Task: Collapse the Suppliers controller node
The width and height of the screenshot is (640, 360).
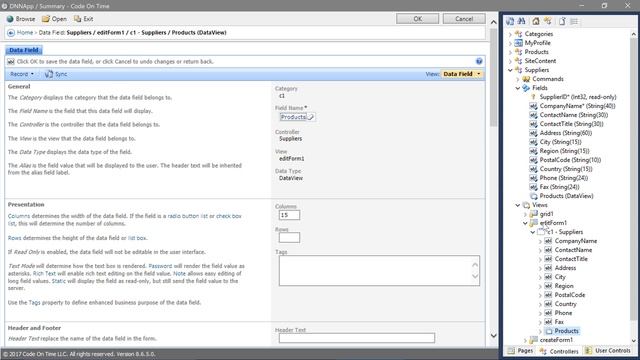Action: 510,70
